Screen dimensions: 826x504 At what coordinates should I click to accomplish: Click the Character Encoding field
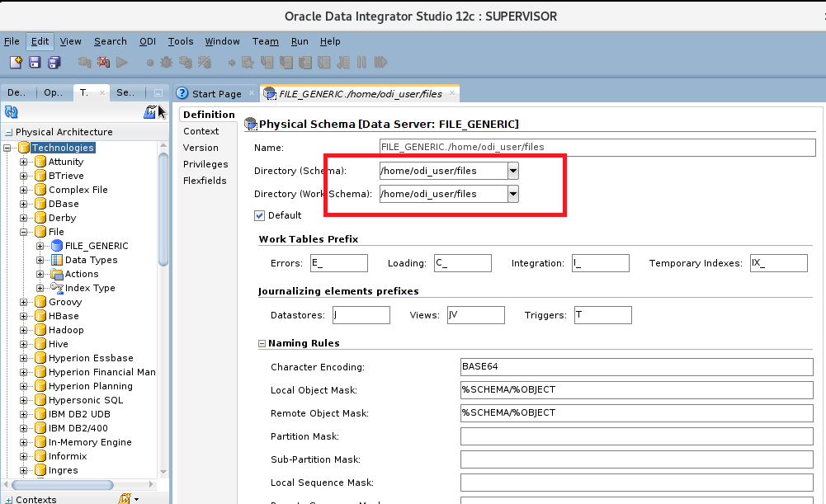(636, 366)
